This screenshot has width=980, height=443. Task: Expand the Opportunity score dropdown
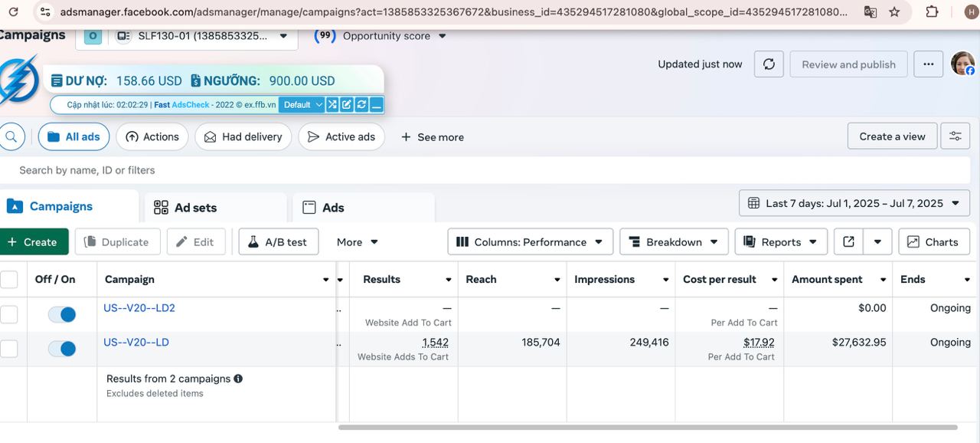point(442,36)
